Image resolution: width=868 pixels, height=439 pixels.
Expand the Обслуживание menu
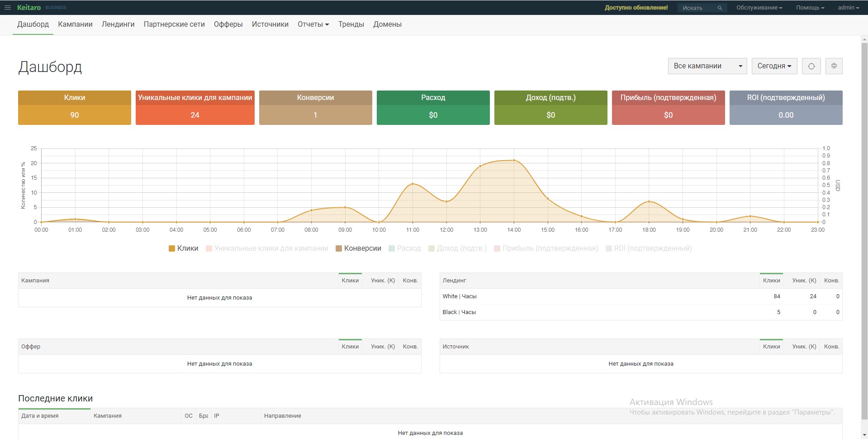tap(759, 8)
